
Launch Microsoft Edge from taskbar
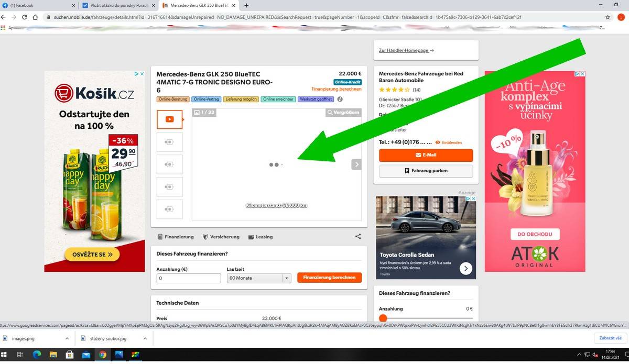[x=37, y=355]
